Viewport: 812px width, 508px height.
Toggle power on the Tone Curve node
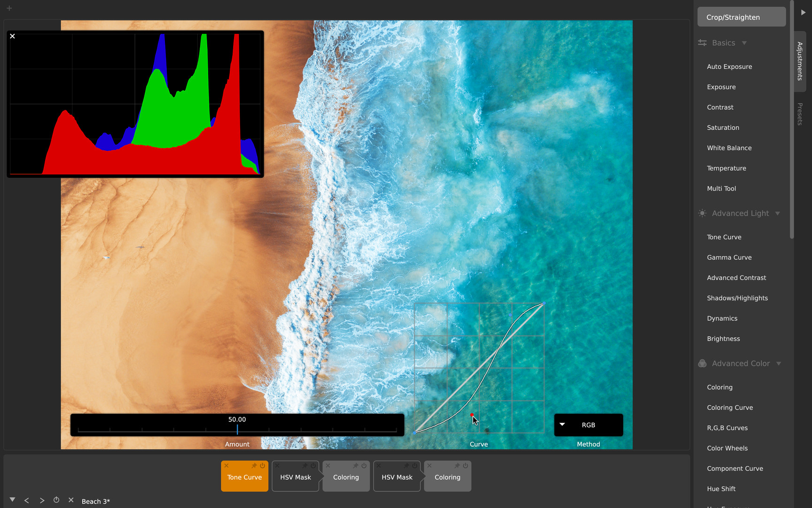263,466
